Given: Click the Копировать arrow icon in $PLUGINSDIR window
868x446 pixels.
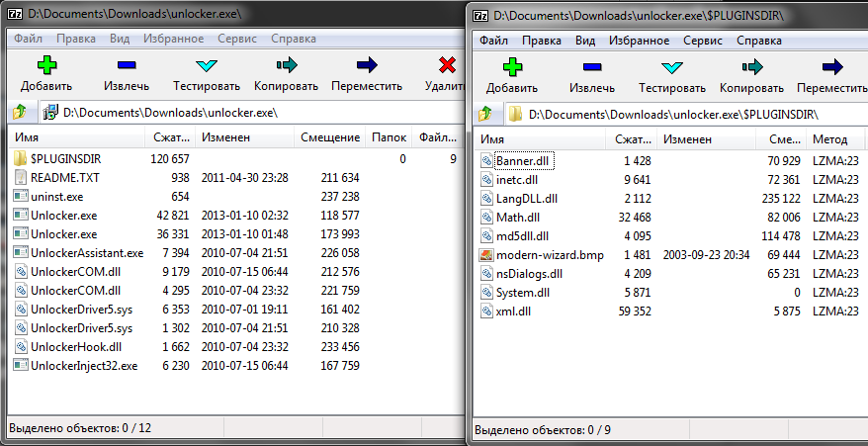Looking at the screenshot, I should click(752, 67).
